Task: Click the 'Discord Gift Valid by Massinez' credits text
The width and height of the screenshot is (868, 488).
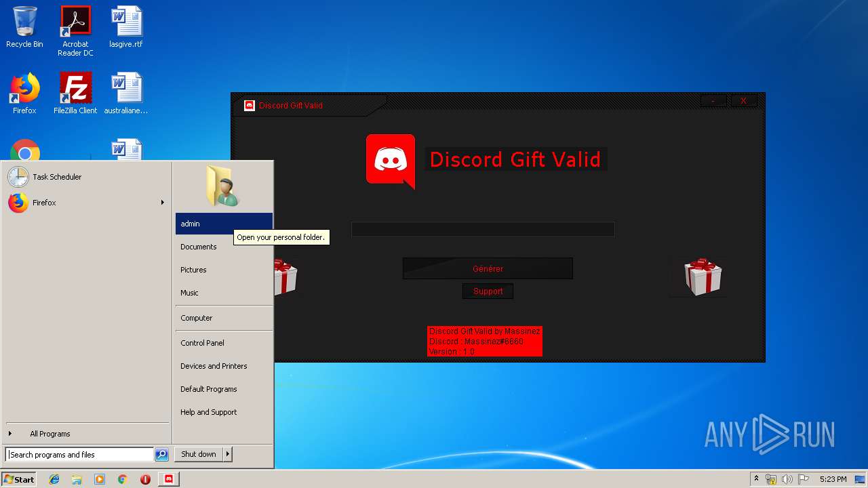Action: pyautogui.click(x=485, y=331)
